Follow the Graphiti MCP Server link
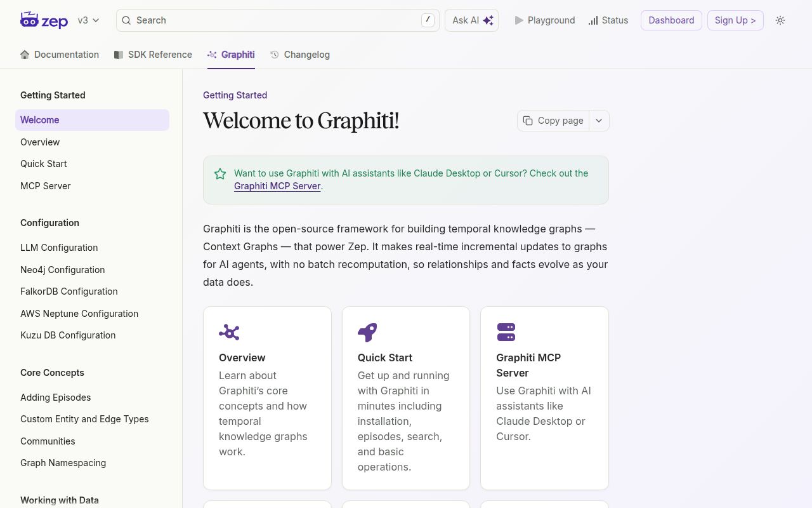812x508 pixels. pos(277,186)
